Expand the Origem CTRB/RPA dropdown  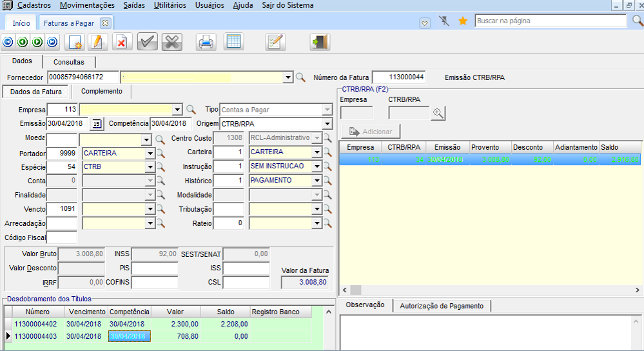click(327, 123)
